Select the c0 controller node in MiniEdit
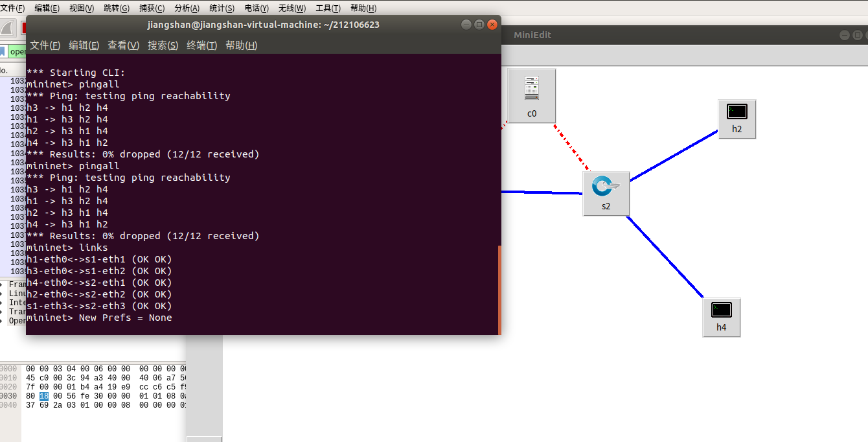868x442 pixels. point(532,95)
